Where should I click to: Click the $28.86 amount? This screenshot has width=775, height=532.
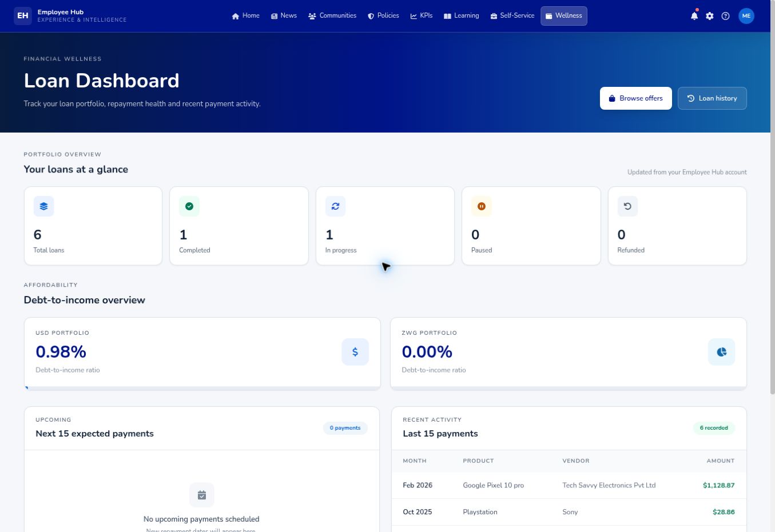(724, 512)
